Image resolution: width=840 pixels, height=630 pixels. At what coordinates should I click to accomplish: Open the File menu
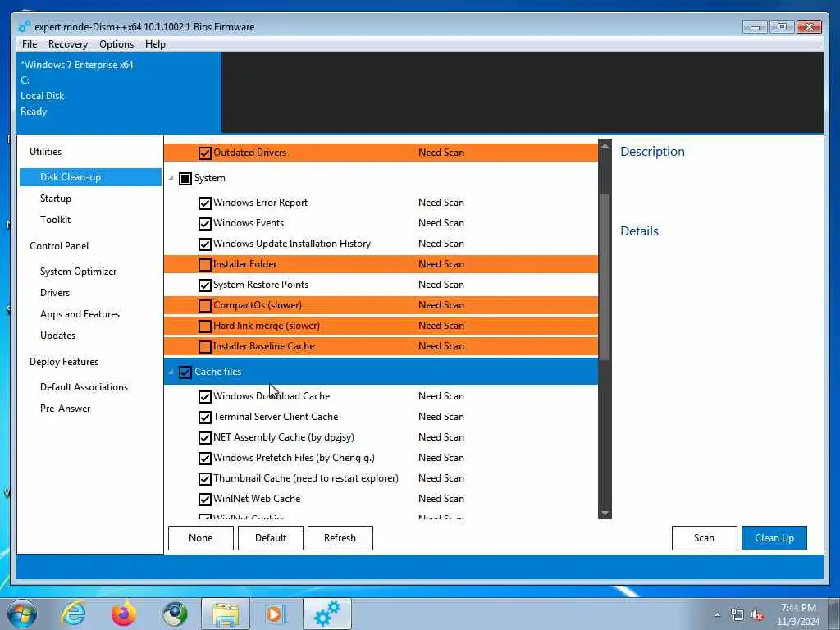pyautogui.click(x=30, y=44)
